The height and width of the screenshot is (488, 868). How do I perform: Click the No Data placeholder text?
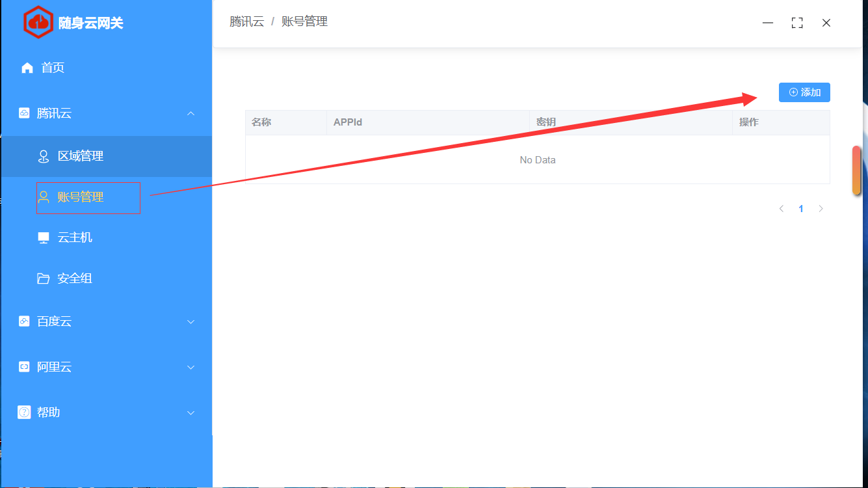[x=538, y=160]
